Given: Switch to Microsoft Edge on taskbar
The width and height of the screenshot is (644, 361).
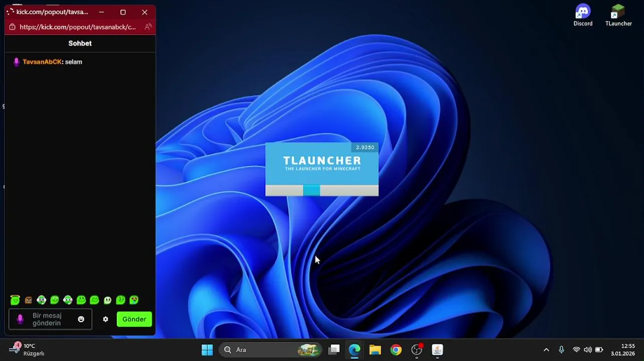Looking at the screenshot, I should click(355, 350).
